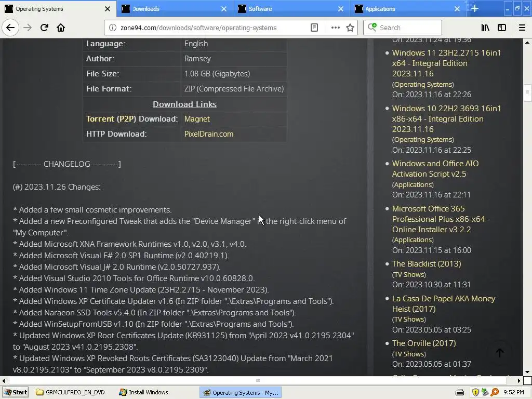Open The Blacklist (2013) link
The height and width of the screenshot is (399, 532).
tap(427, 264)
